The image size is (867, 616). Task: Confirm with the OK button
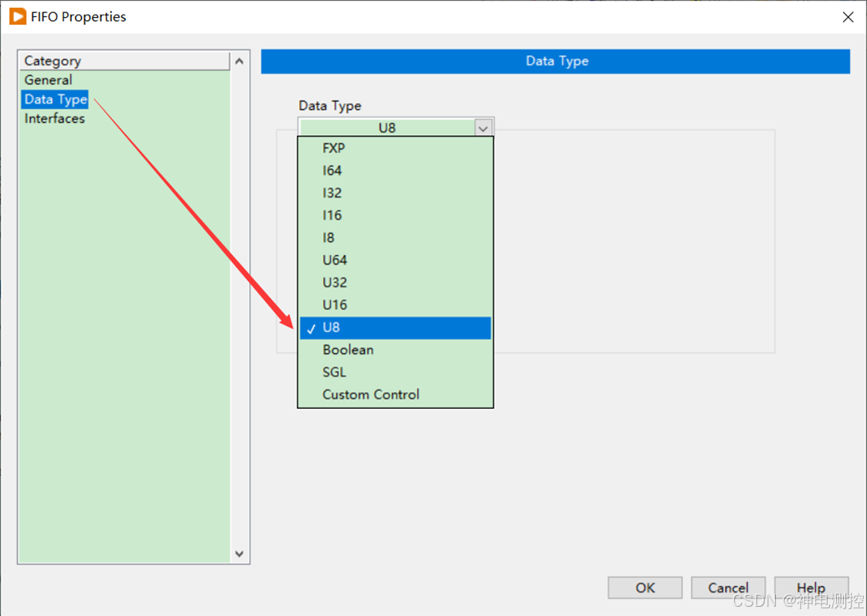coord(644,587)
